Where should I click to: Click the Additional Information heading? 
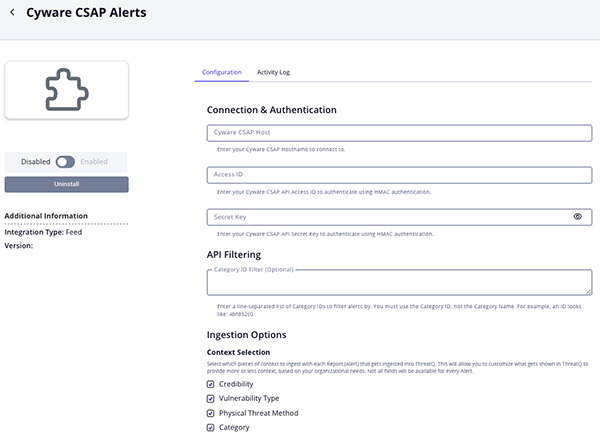coord(46,216)
